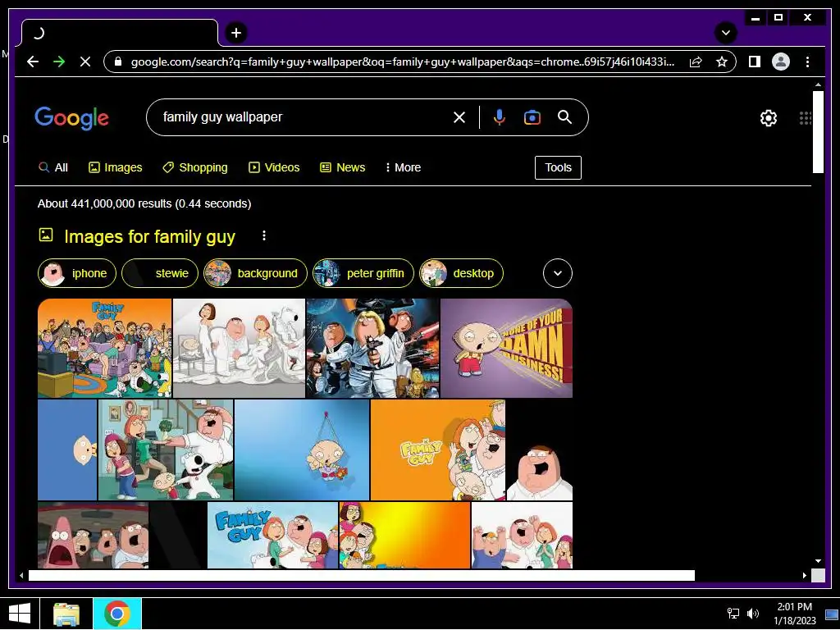Go forward with the green arrow

[59, 62]
